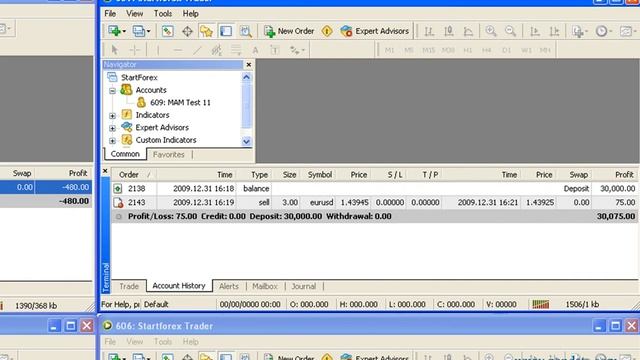Viewport: 640px width, 360px height.
Task: Select the Crosshair tool
Action: pos(134,50)
